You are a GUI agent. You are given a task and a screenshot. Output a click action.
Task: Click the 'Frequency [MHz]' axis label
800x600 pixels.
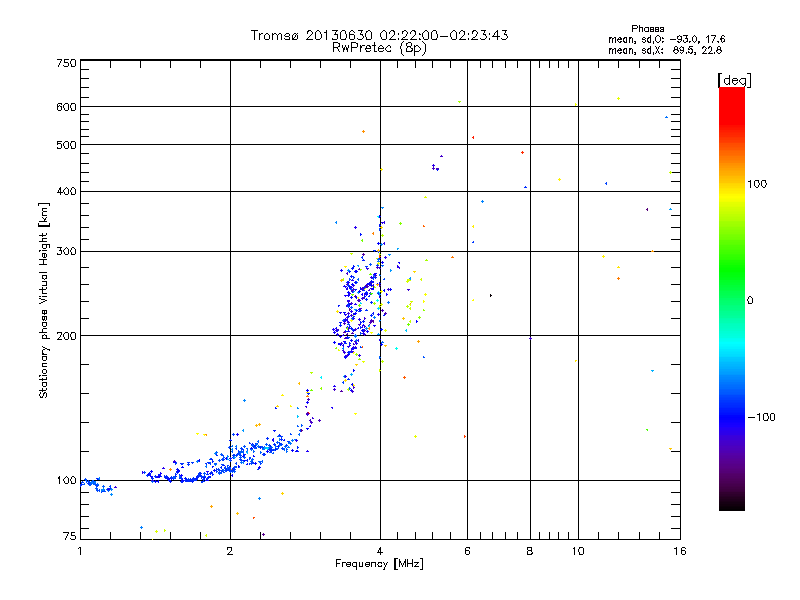pos(379,564)
